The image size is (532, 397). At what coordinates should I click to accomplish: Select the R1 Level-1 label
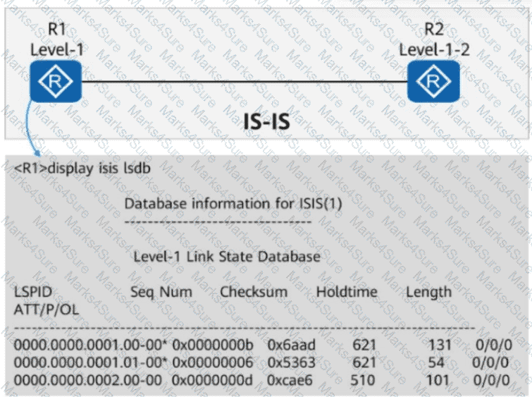point(56,39)
